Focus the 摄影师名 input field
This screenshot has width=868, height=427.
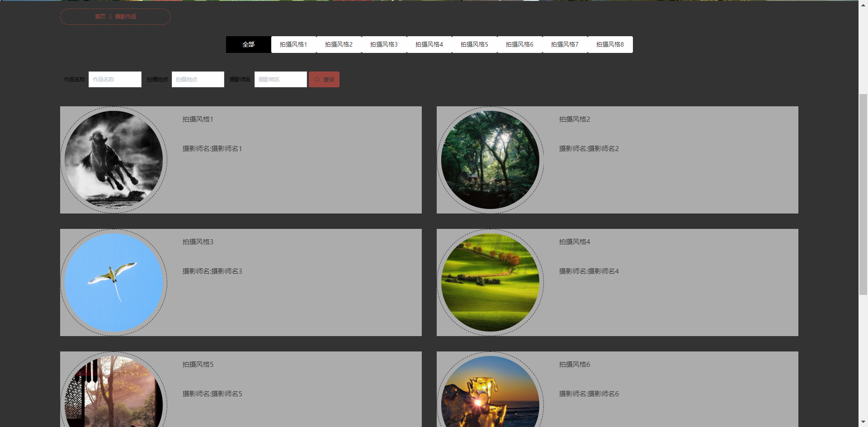pyautogui.click(x=281, y=80)
